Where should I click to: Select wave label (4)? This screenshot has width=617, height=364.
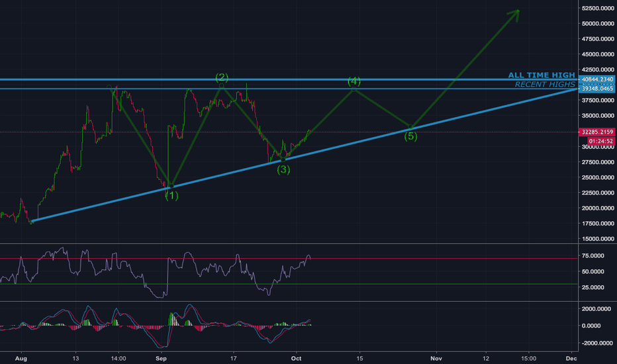click(354, 81)
